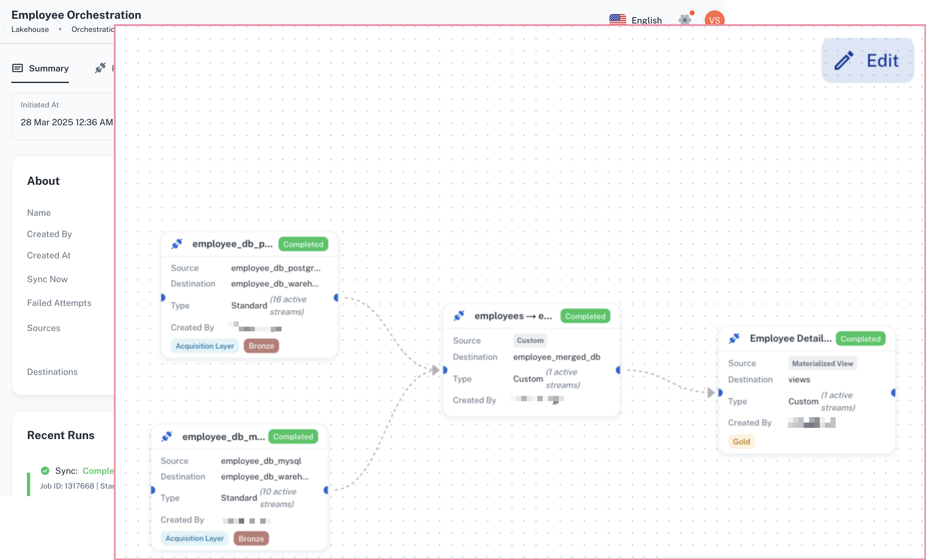926x560 pixels.
Task: Click the Recent Runs heading
Action: 61,435
